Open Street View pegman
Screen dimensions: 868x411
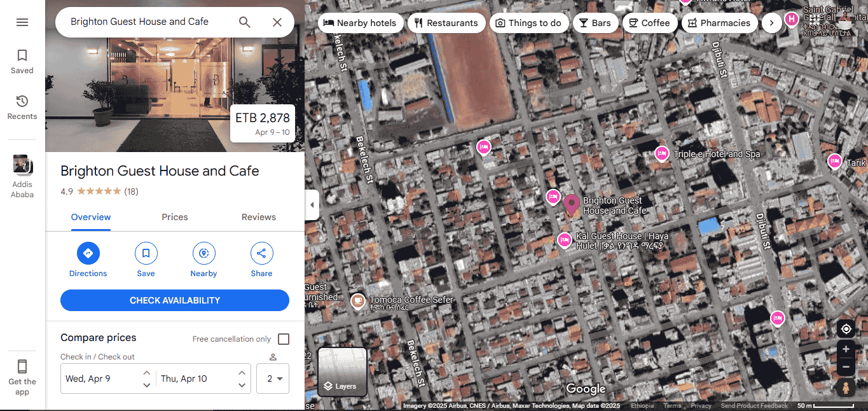[x=846, y=387]
